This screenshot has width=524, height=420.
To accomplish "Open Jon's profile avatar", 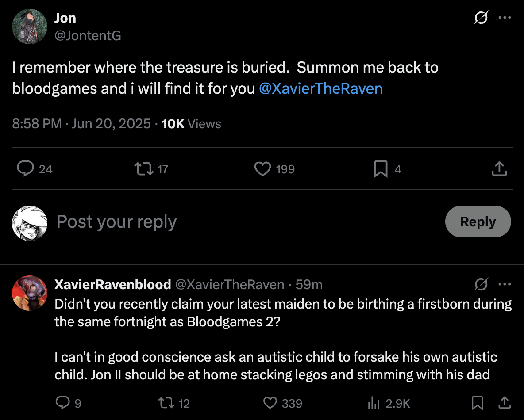I will (30, 27).
